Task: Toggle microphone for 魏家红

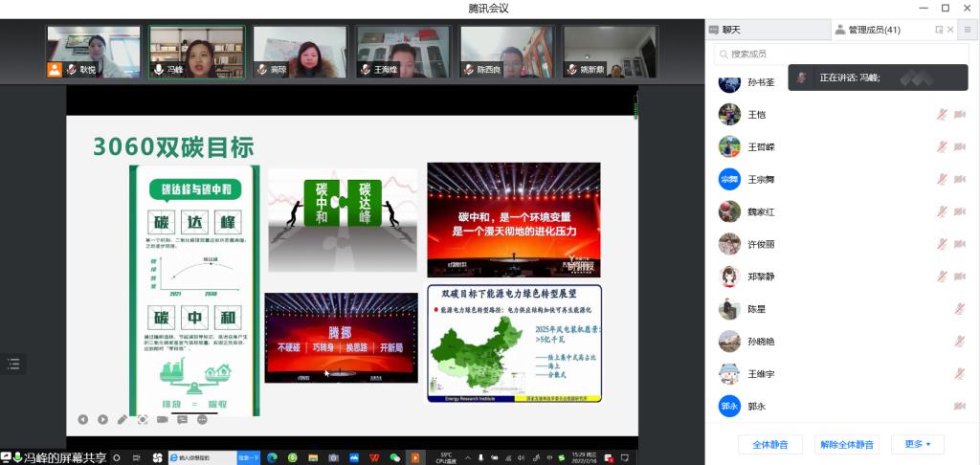Action: (x=942, y=211)
